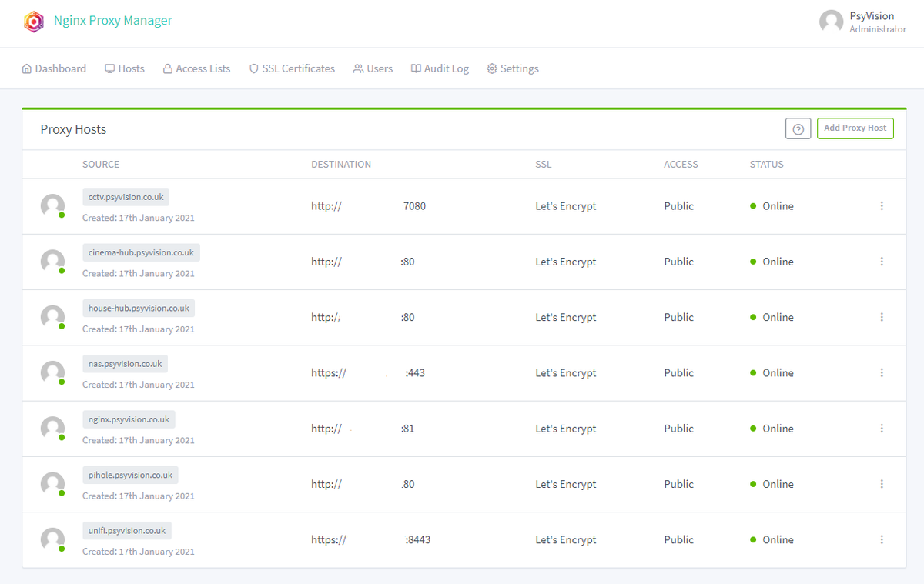
Task: Click the ACCESS column header
Action: (x=681, y=165)
